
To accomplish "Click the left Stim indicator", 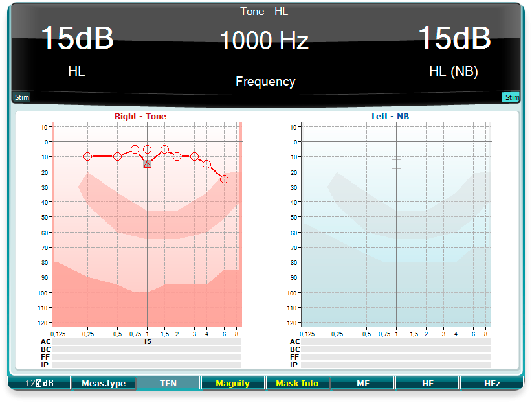I will click(22, 98).
